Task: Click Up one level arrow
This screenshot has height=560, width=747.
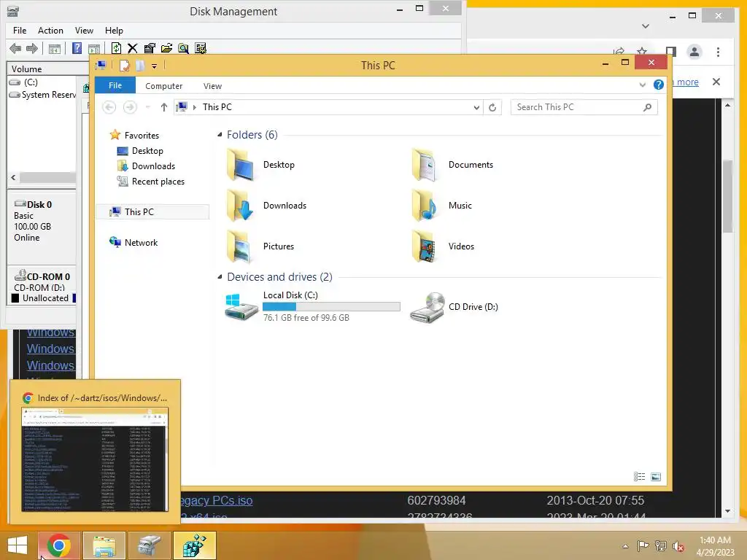Action: 164,107
